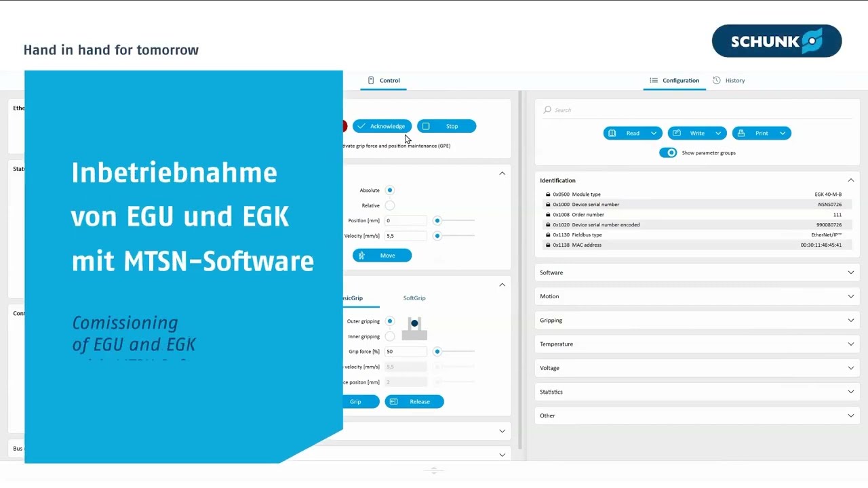The image size is (868, 488).
Task: Open the Print dropdown arrow
Action: (783, 134)
